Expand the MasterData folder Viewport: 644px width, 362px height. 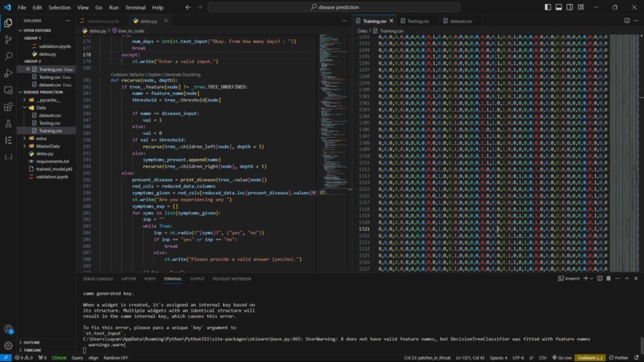[48, 146]
